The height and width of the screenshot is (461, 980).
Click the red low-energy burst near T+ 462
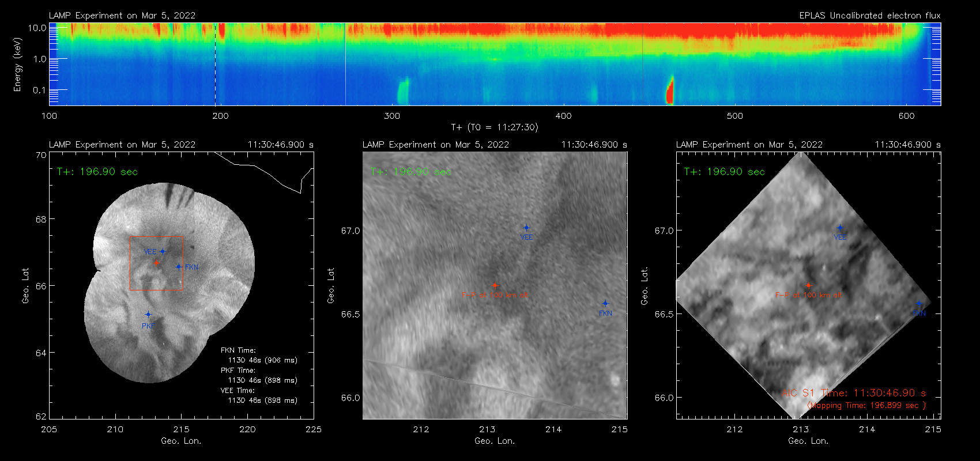tap(670, 91)
